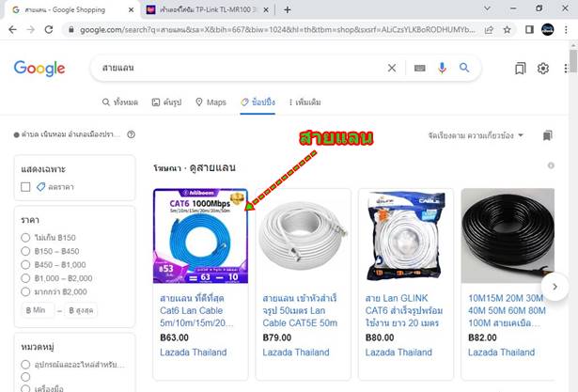This screenshot has width=578, height=392.
Task: Switch to the ทั้งหมด search tab
Action: coord(119,102)
